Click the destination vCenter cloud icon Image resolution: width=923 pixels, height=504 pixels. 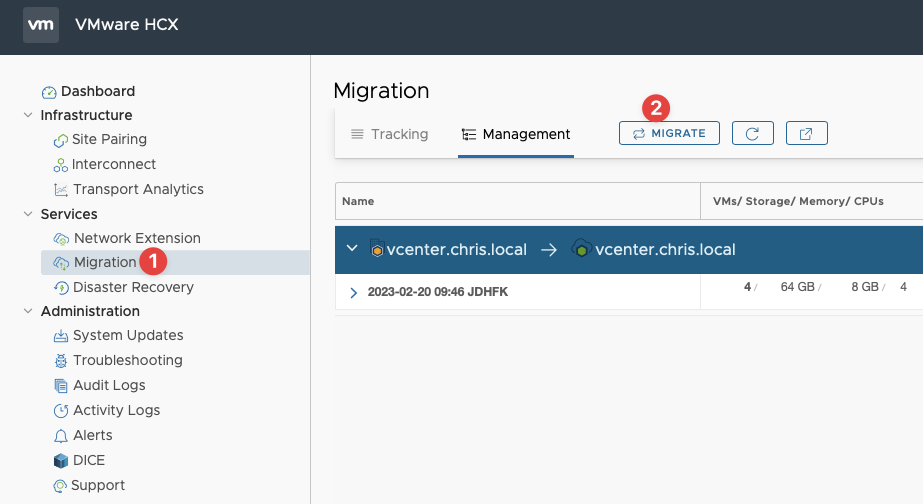tap(581, 249)
